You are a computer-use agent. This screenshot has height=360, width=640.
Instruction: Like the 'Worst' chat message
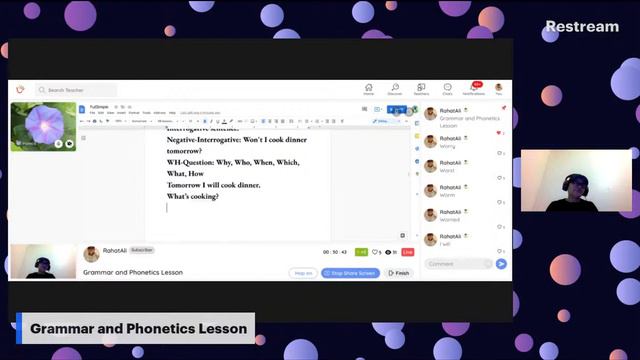coord(501,178)
